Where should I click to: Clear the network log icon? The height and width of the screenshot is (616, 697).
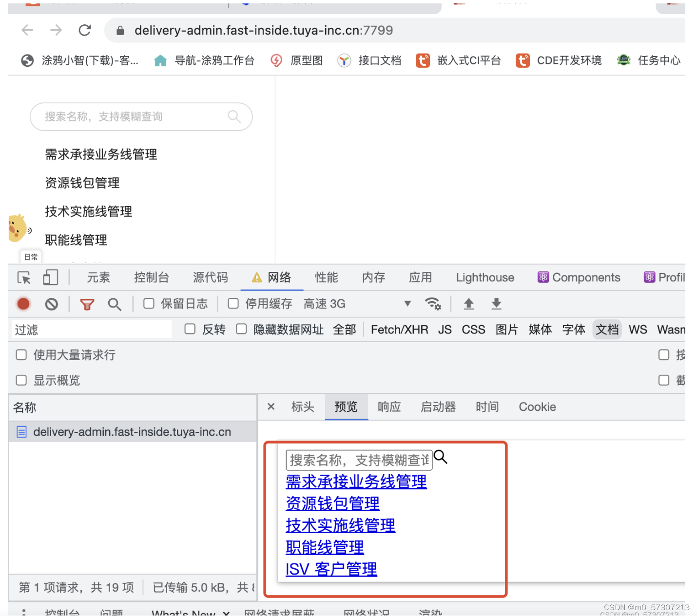52,304
